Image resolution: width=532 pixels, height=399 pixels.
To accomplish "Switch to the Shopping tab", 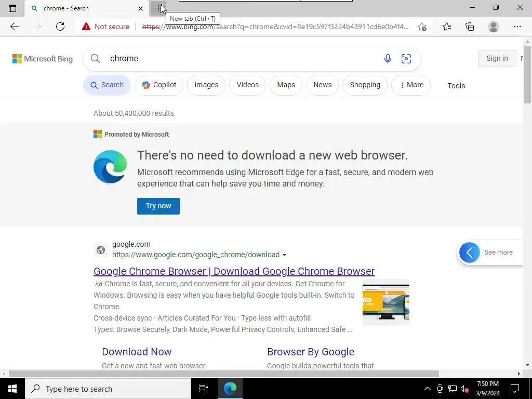I will [x=365, y=85].
